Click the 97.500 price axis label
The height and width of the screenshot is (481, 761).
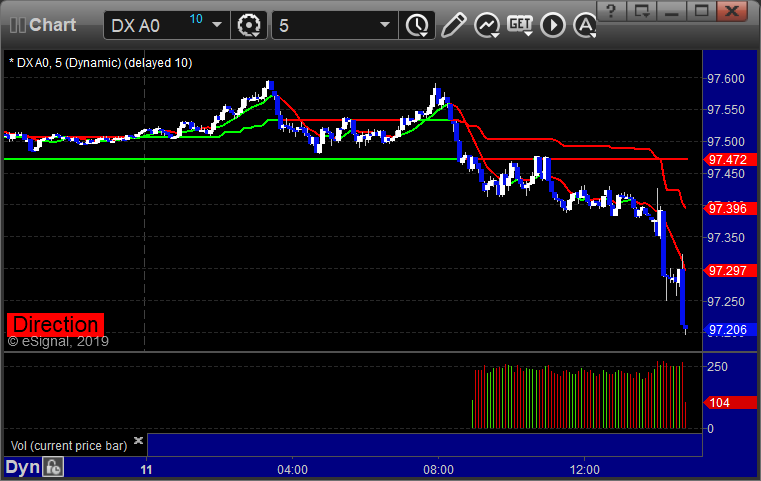coord(726,142)
